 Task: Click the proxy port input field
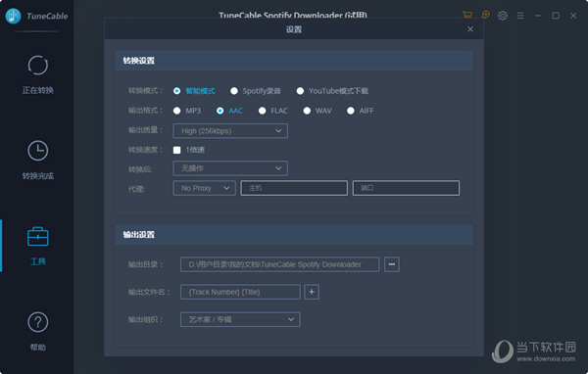tap(406, 188)
